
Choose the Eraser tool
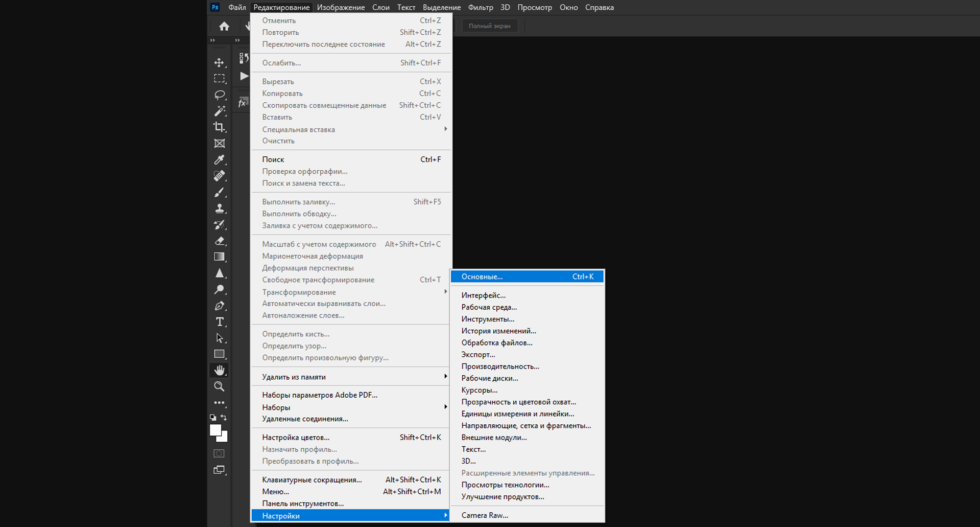coord(219,241)
